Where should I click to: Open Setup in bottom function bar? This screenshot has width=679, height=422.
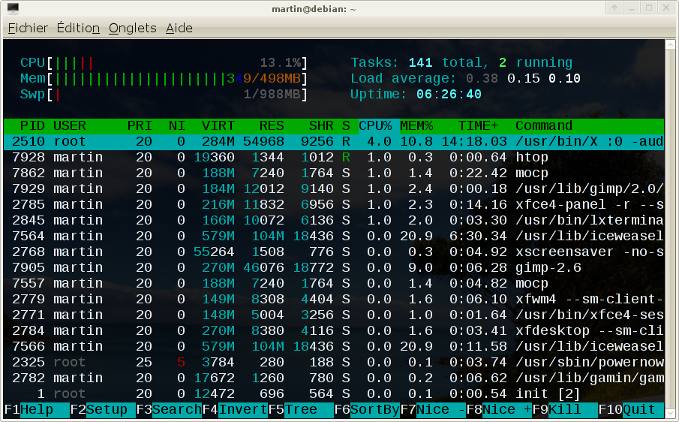[x=107, y=409]
